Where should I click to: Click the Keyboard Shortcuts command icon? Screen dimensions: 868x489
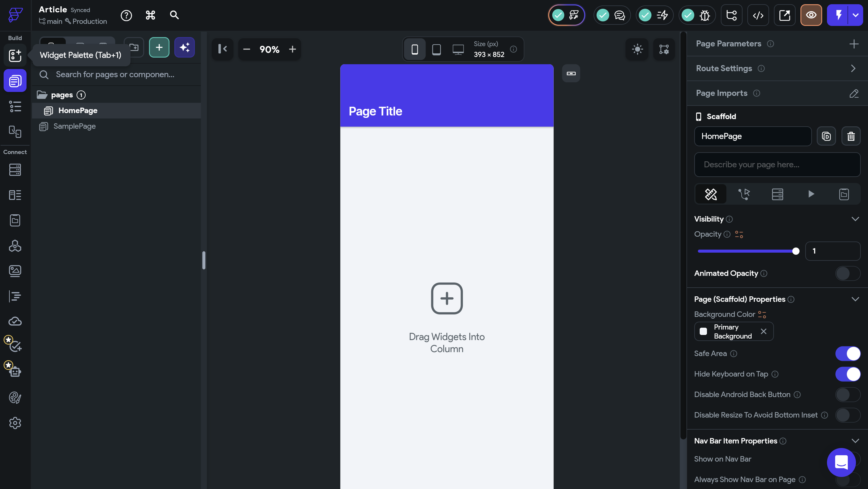(150, 15)
